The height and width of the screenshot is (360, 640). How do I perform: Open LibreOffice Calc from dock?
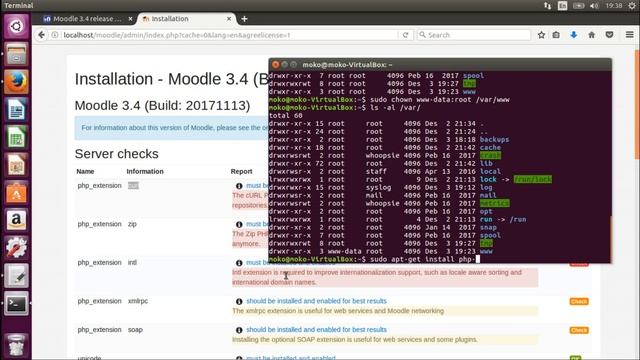tap(16, 137)
